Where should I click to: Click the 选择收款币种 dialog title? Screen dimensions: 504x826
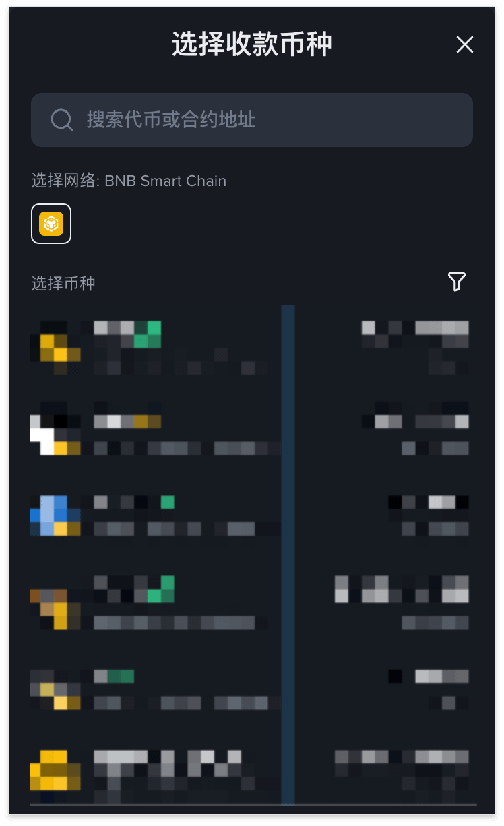(x=252, y=44)
